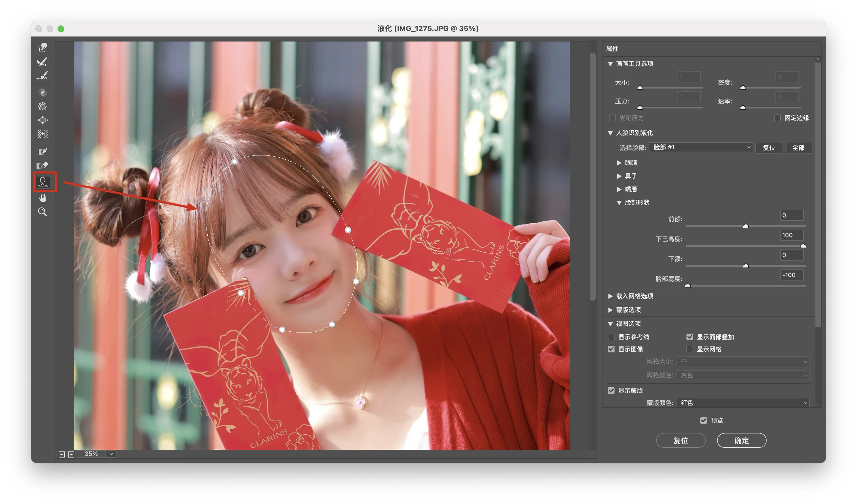Select the Forward Warp tool
This screenshot has height=504, width=857.
click(x=43, y=47)
